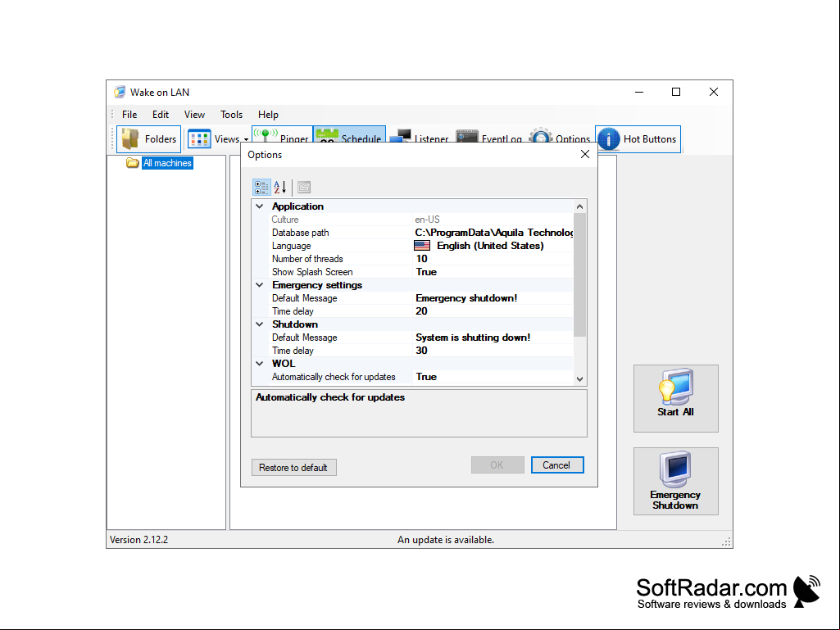
Task: Select the Culture property row label
Action: 285,220
